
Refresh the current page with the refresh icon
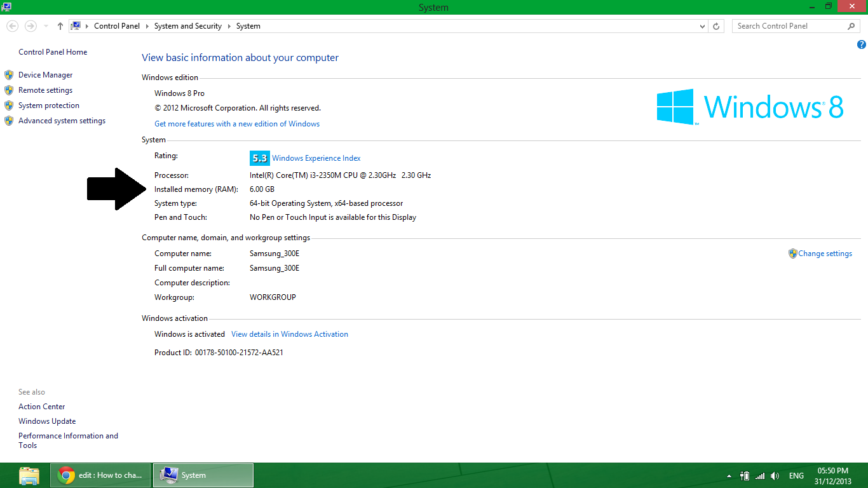717,26
